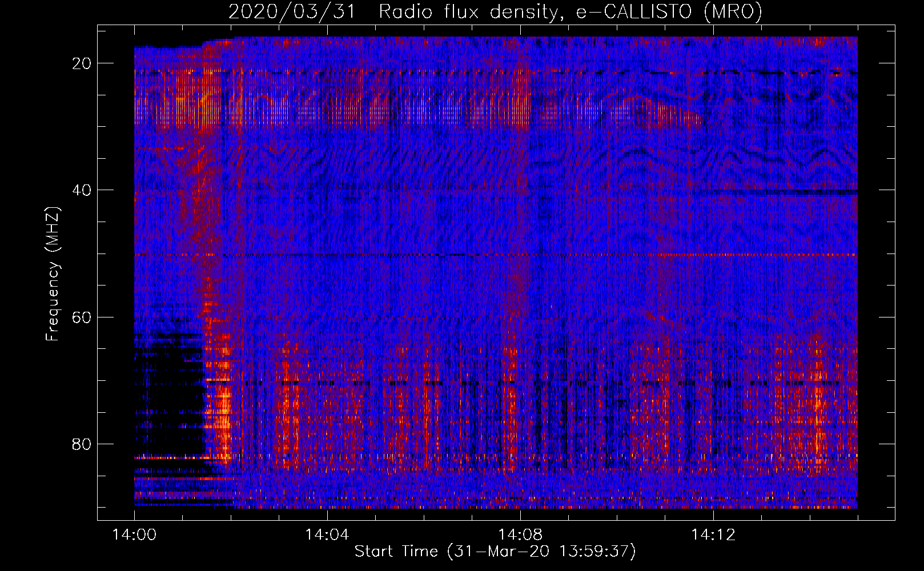Select the 'Frequency (MHZ)' y-axis label

click(53, 274)
